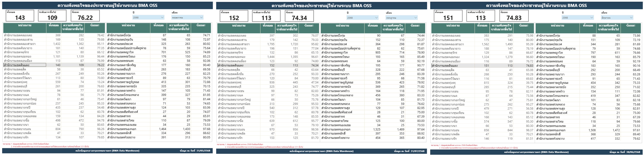Click สำนักงานเขตบางบอน in the กรกฎาคม dashboard
Viewport: 644px width, 156px height.
pyautogui.click(x=231, y=129)
